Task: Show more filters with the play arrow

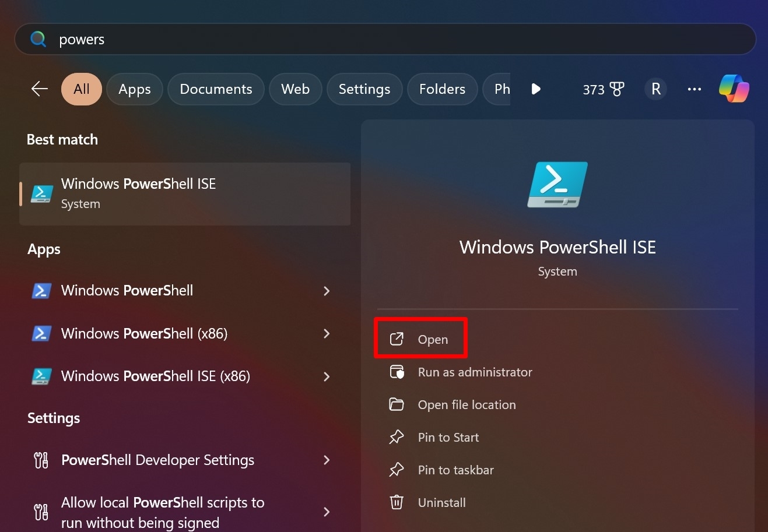Action: click(536, 89)
